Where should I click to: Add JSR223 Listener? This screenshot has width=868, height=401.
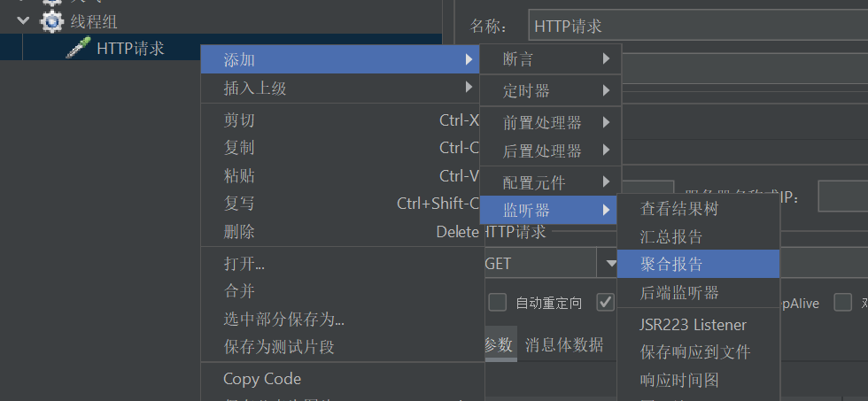tap(699, 324)
